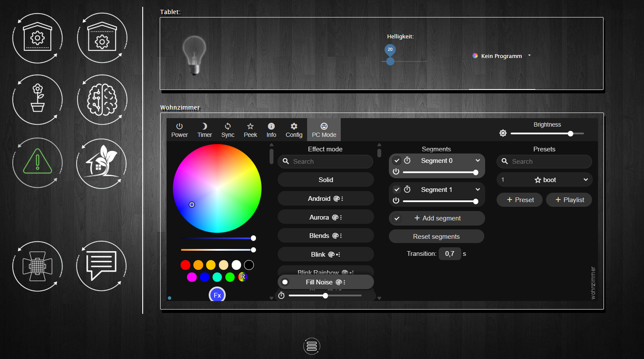644x359 pixels.
Task: Click the speech bubble message icon
Action: 101,266
